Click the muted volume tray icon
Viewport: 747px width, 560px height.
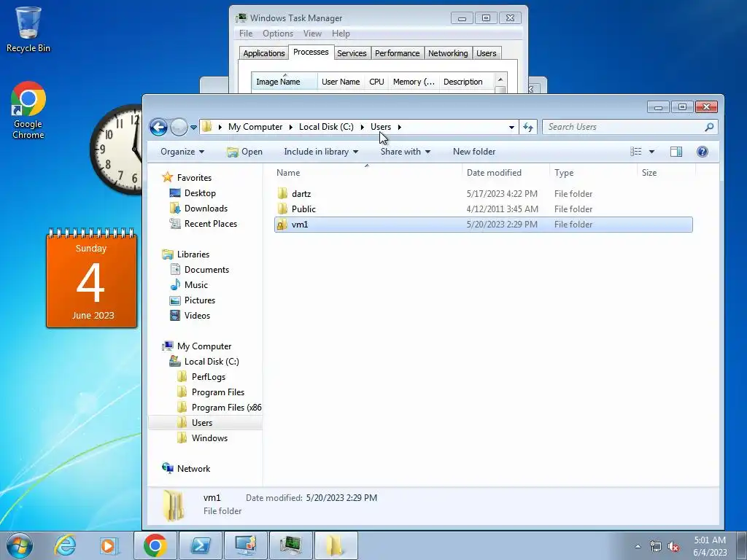pyautogui.click(x=673, y=547)
